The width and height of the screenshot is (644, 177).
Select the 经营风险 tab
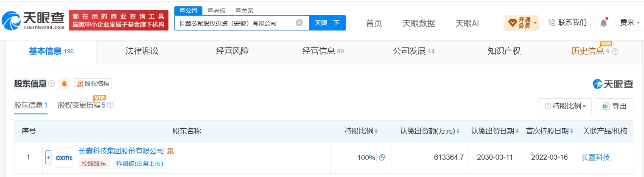(x=232, y=51)
